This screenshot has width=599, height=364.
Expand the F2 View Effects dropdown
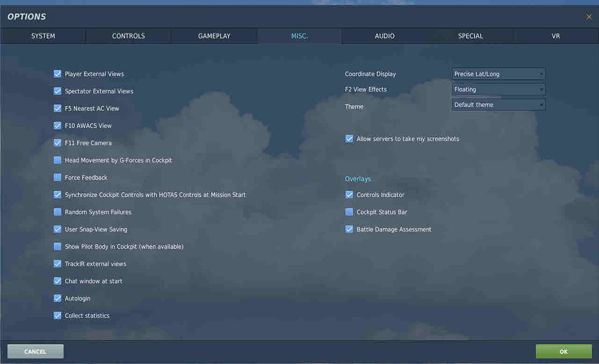[498, 89]
